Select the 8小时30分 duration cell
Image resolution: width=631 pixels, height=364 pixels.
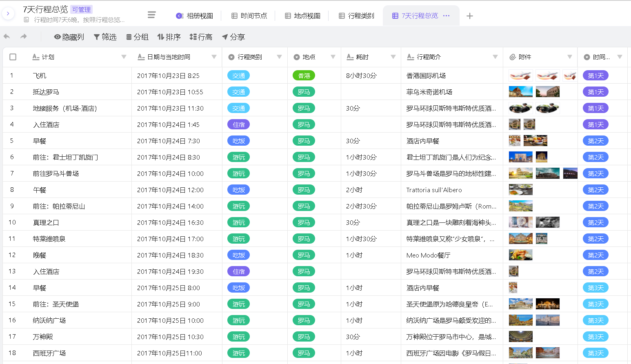(371, 75)
